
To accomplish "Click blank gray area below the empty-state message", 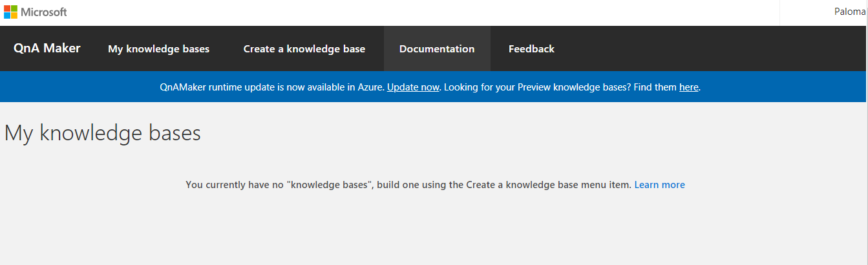I will 433,233.
